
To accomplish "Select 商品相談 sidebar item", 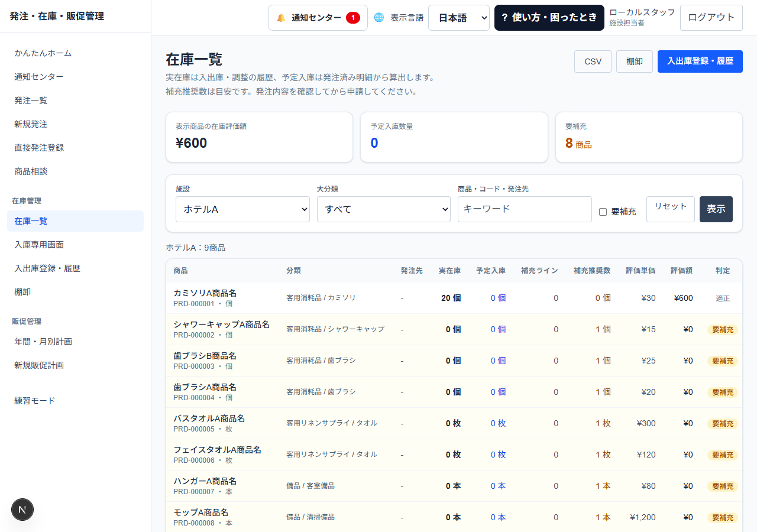I will point(75,171).
